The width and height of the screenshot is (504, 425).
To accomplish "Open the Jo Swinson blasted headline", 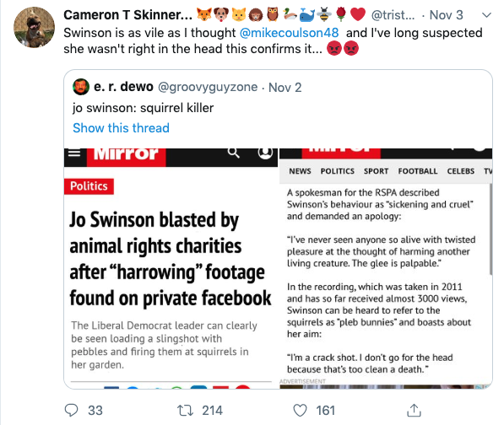I will (x=170, y=259).
